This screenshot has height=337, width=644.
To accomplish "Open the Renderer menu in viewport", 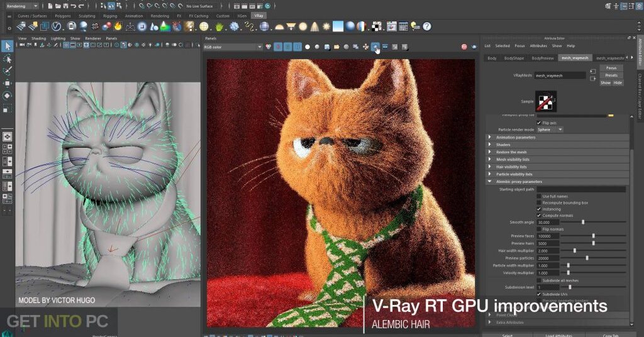I will pyautogui.click(x=93, y=38).
